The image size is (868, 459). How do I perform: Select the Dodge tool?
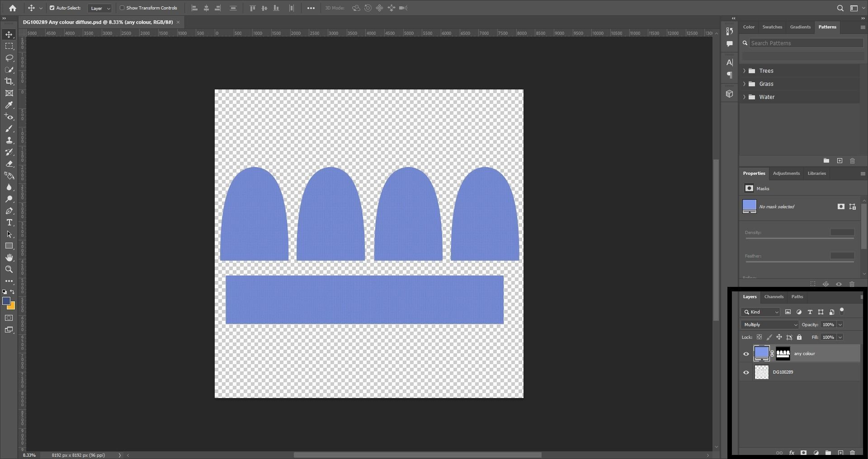pos(9,199)
